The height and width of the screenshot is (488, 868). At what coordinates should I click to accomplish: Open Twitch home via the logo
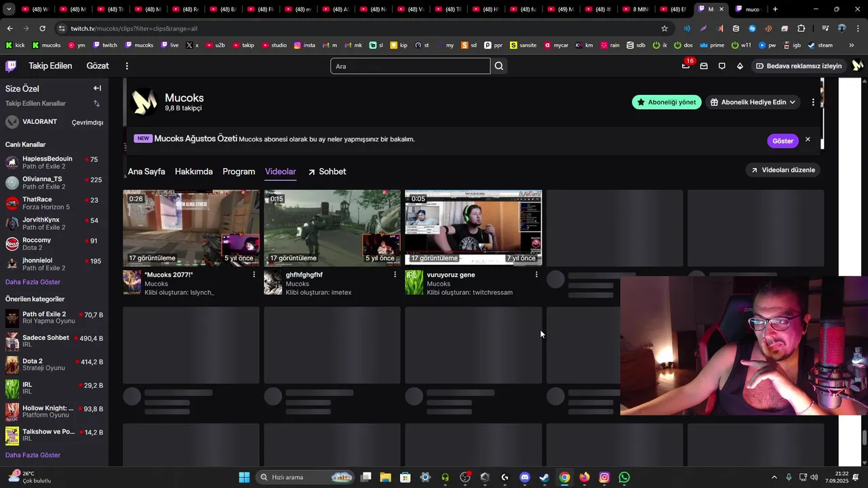[x=11, y=66]
